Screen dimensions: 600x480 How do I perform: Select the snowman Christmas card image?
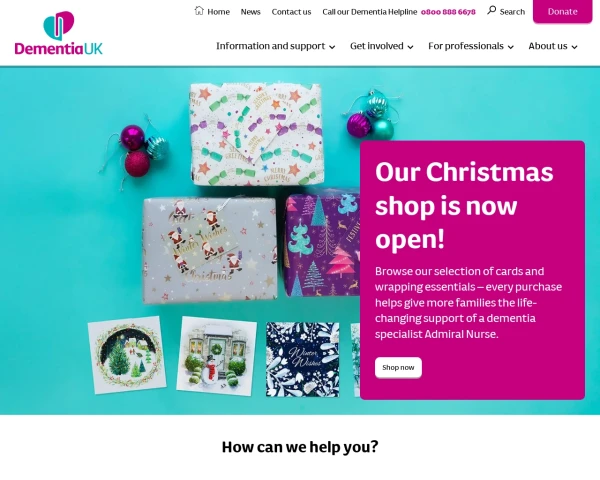[x=216, y=356]
